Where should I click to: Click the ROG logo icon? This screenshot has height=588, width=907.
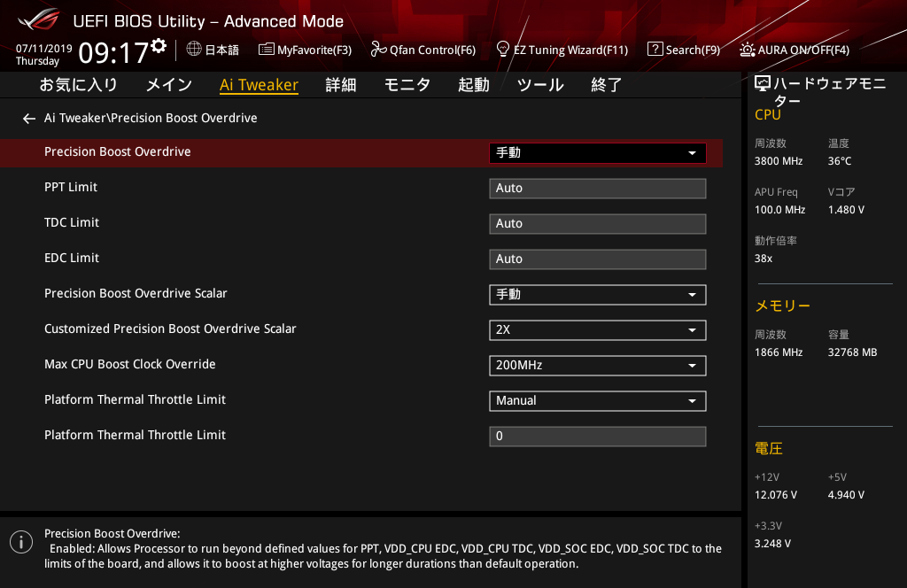click(x=38, y=19)
